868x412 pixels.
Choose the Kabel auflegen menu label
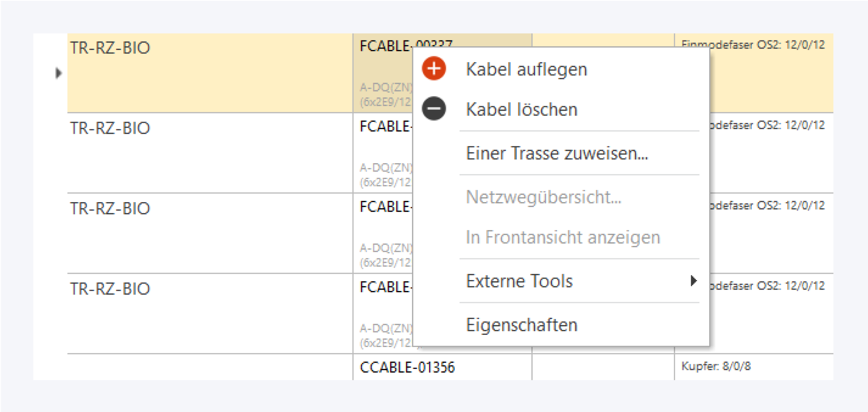(x=526, y=69)
